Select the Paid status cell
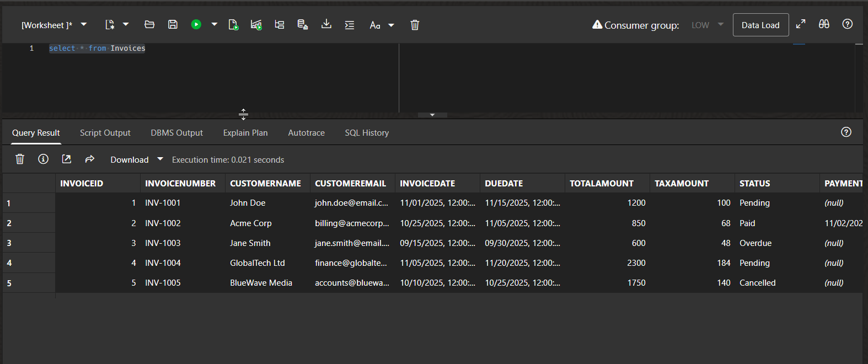 pos(778,223)
